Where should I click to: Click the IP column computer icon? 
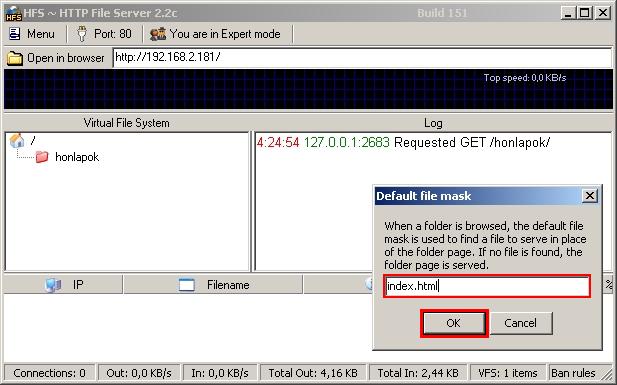[x=53, y=285]
